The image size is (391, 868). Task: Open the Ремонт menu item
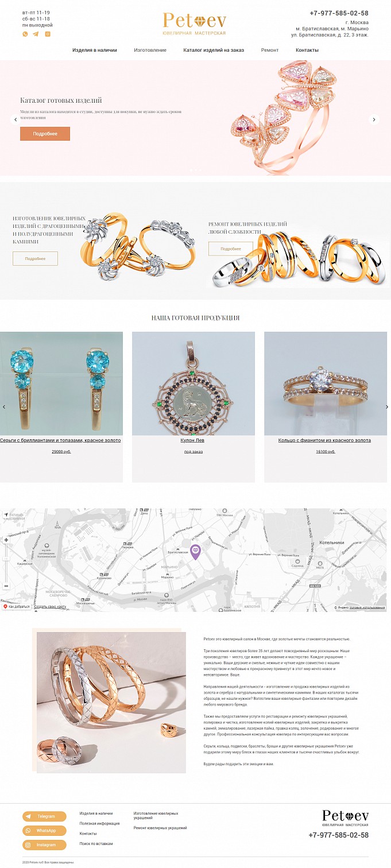270,50
